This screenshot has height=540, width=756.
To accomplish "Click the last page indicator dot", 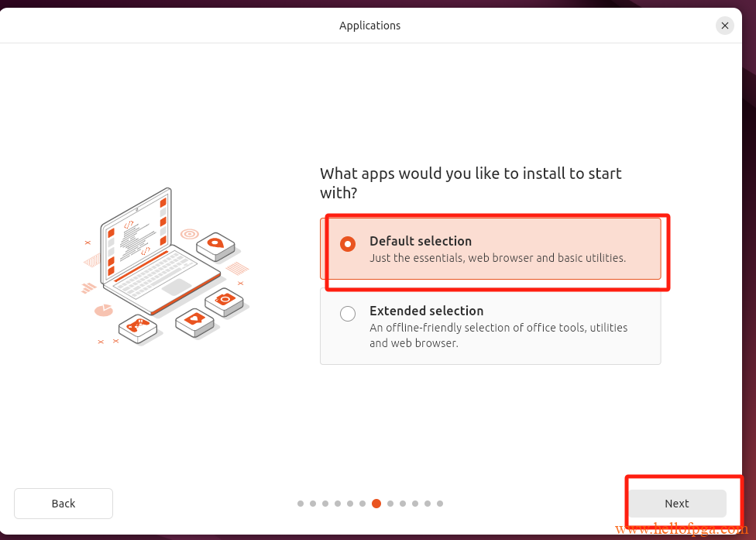I will [x=440, y=504].
